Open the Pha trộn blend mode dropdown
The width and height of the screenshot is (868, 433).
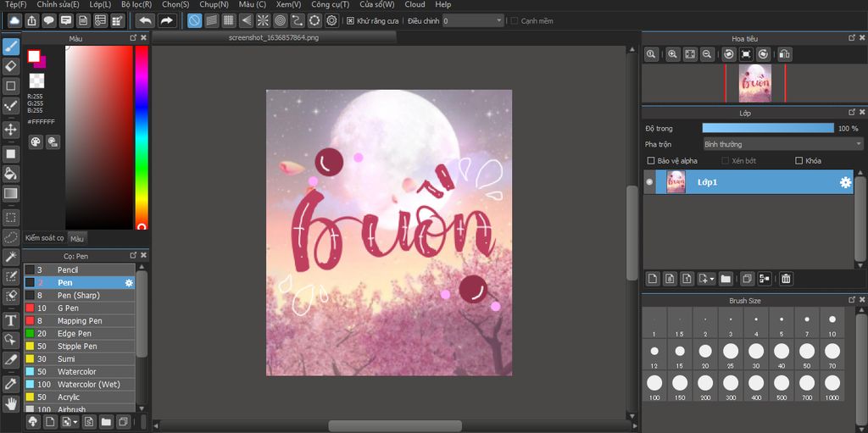tap(782, 144)
